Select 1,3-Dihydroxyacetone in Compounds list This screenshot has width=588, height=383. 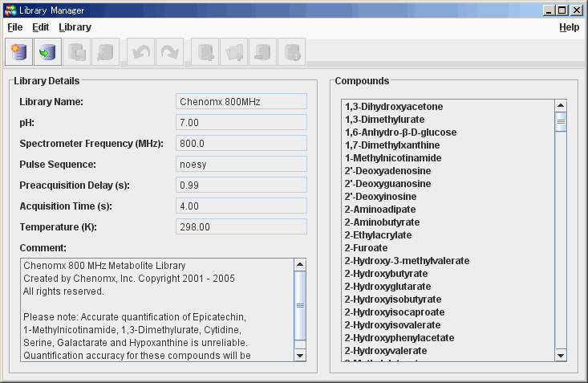click(448, 107)
